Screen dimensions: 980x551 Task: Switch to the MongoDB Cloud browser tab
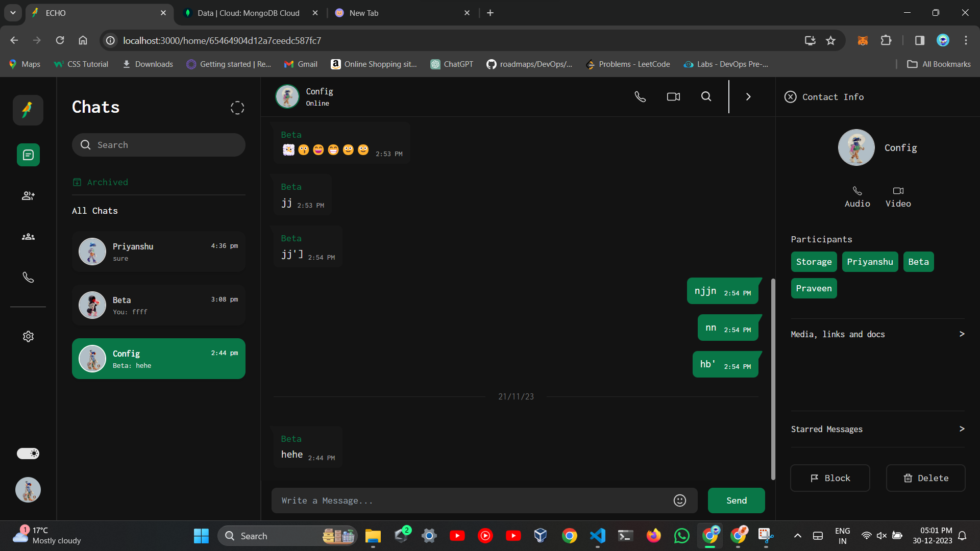[249, 13]
